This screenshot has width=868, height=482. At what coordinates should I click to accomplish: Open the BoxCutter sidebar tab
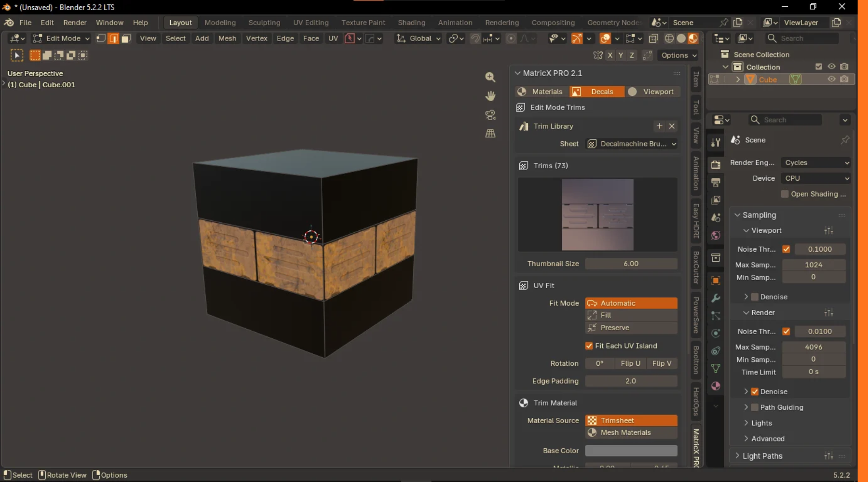[x=696, y=268]
